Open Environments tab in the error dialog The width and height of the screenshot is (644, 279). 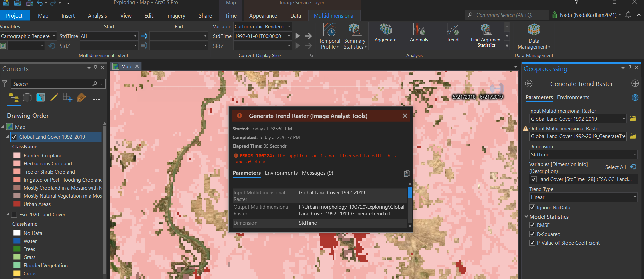click(281, 173)
